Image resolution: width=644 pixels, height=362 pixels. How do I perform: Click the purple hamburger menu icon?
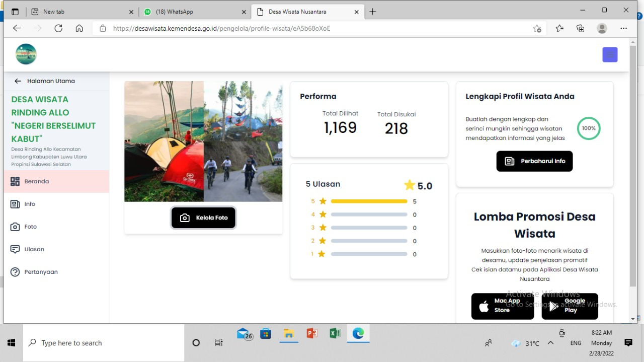(x=610, y=55)
